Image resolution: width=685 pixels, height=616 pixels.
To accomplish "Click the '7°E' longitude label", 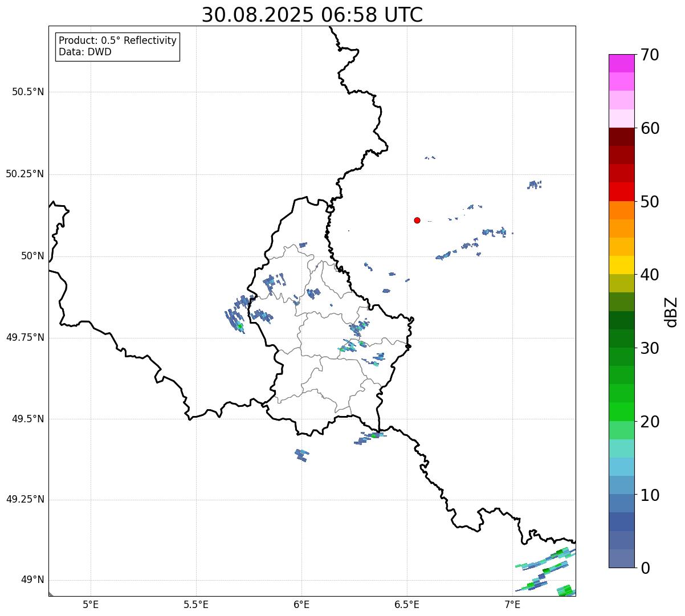I will click(x=512, y=605).
